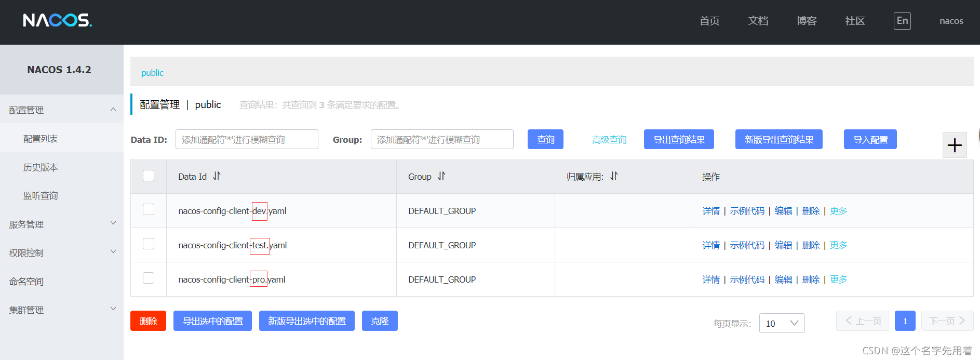Open the nacos user menu
This screenshot has height=360, width=980.
pos(951,21)
